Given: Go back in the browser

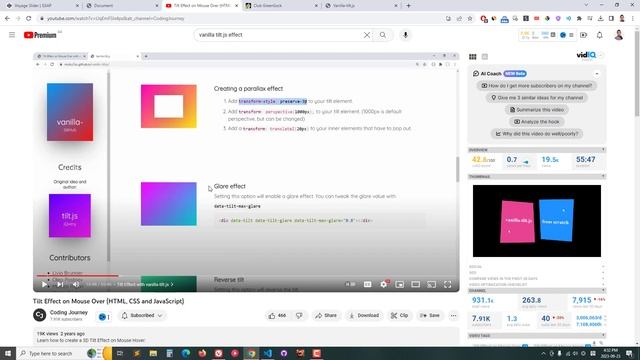Looking at the screenshot, I should (x=7, y=18).
